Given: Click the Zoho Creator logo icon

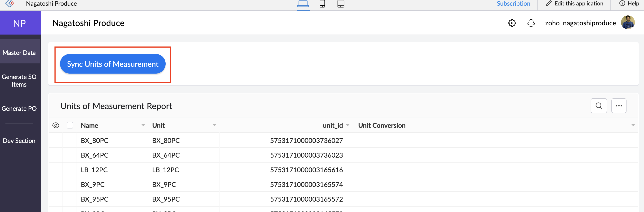Looking at the screenshot, I should [9, 4].
